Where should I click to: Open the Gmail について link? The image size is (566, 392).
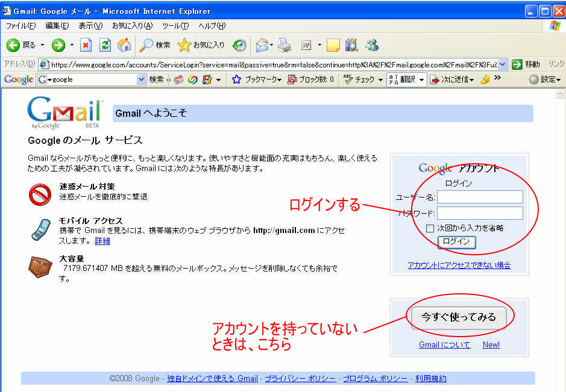coord(444,345)
